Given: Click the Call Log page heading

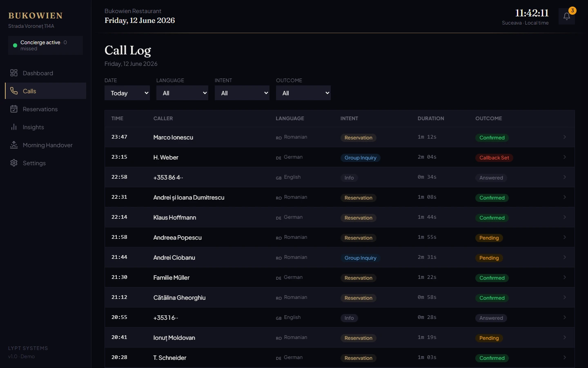Looking at the screenshot, I should point(128,50).
